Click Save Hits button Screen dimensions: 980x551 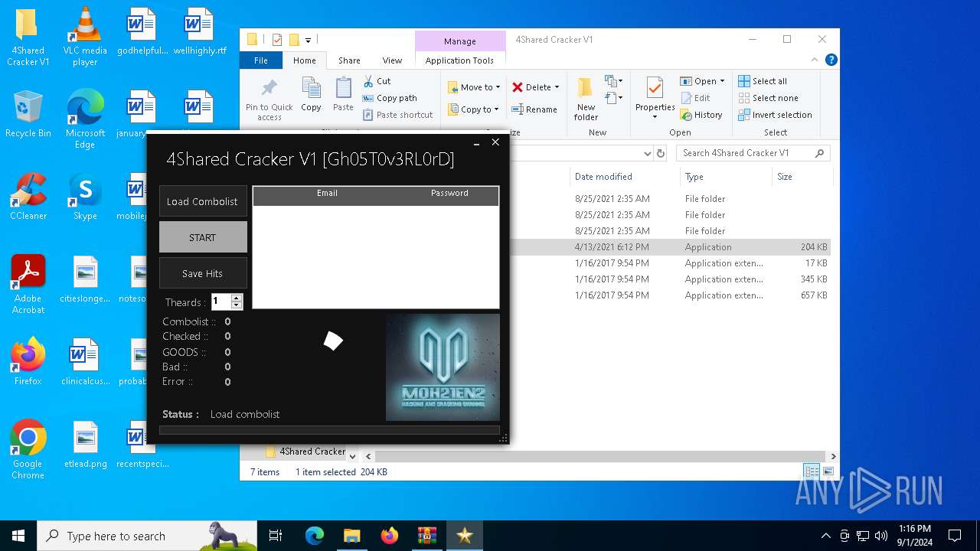pyautogui.click(x=203, y=273)
